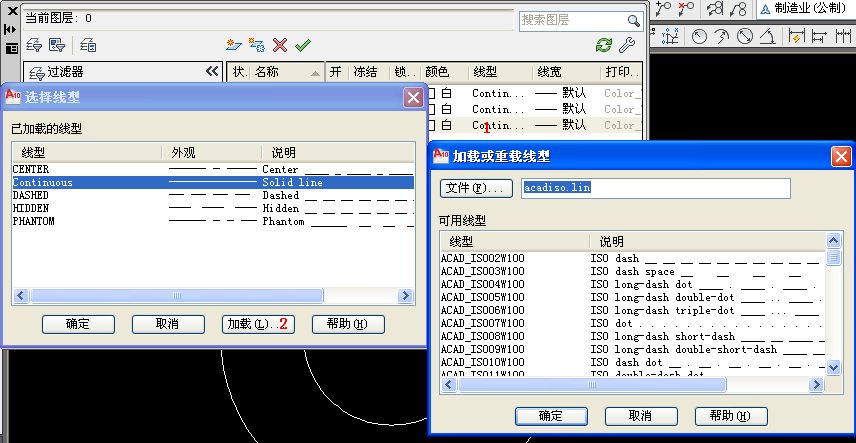Create a new group filter

coord(57,45)
